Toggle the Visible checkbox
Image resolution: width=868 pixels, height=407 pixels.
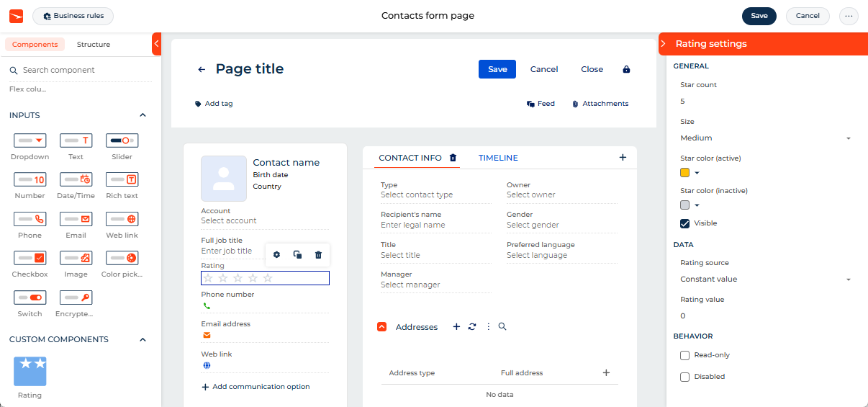(685, 223)
